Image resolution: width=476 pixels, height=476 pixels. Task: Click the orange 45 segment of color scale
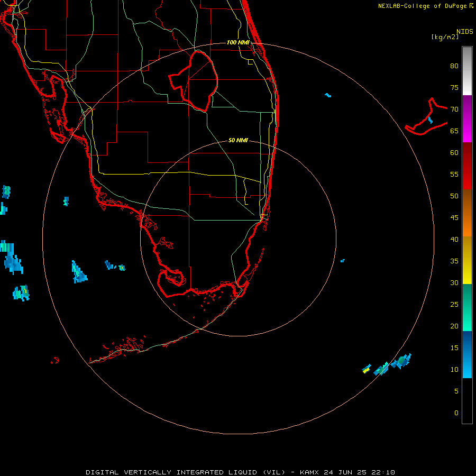pyautogui.click(x=467, y=213)
